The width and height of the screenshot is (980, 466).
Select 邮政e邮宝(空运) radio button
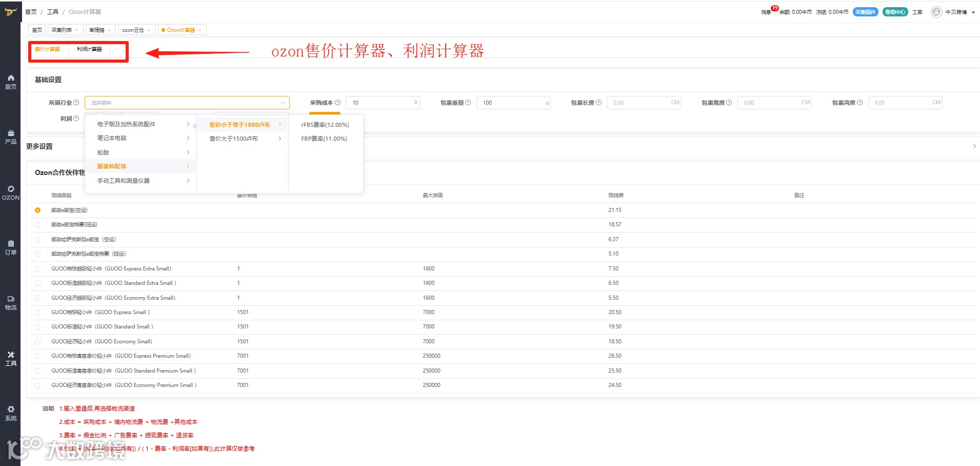click(38, 210)
